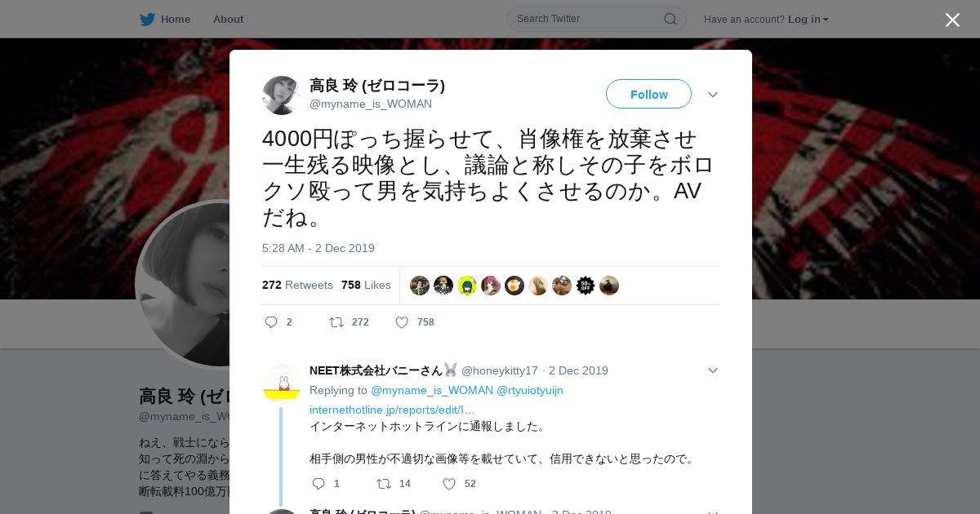The width and height of the screenshot is (980, 514).
Task: Retweet the main tweet showing 272
Action: [336, 322]
